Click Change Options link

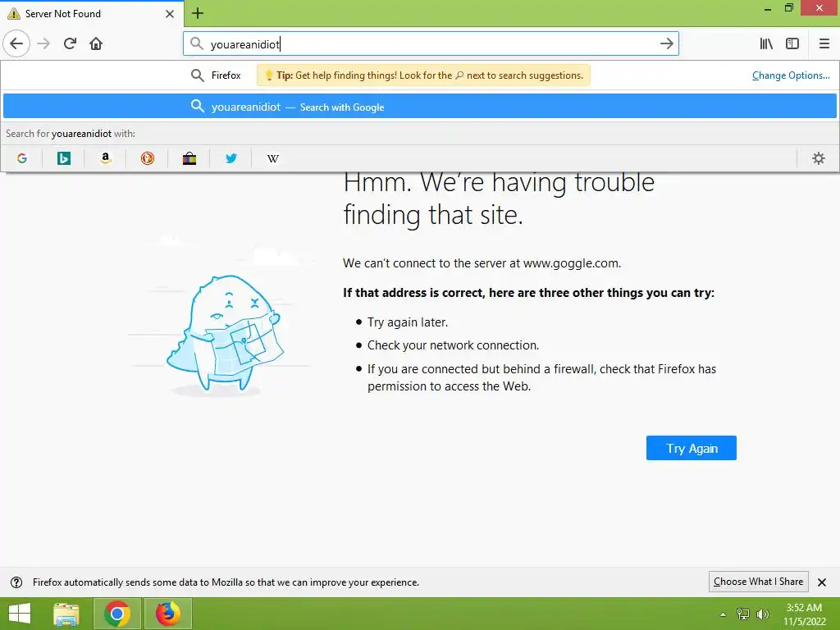click(791, 75)
